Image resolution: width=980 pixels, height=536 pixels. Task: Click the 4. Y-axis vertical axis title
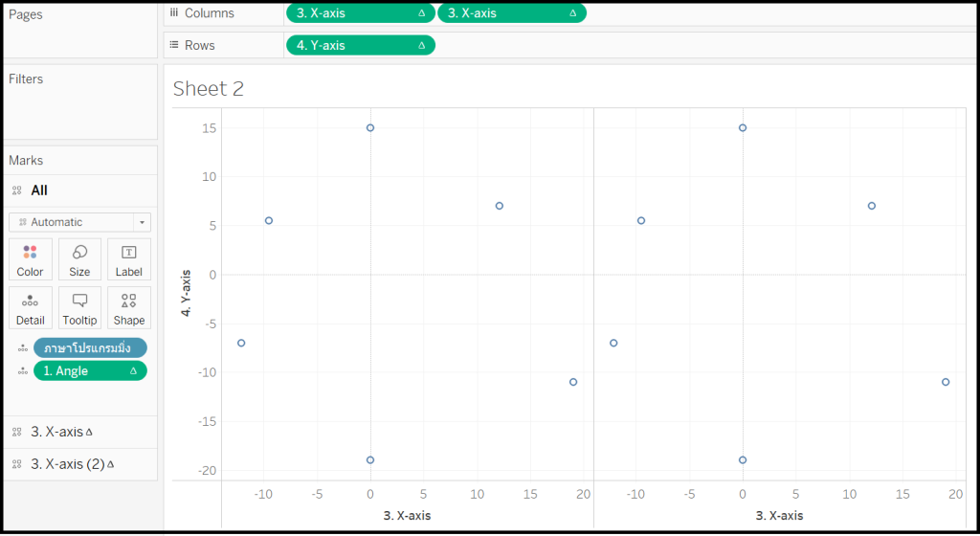(x=187, y=294)
